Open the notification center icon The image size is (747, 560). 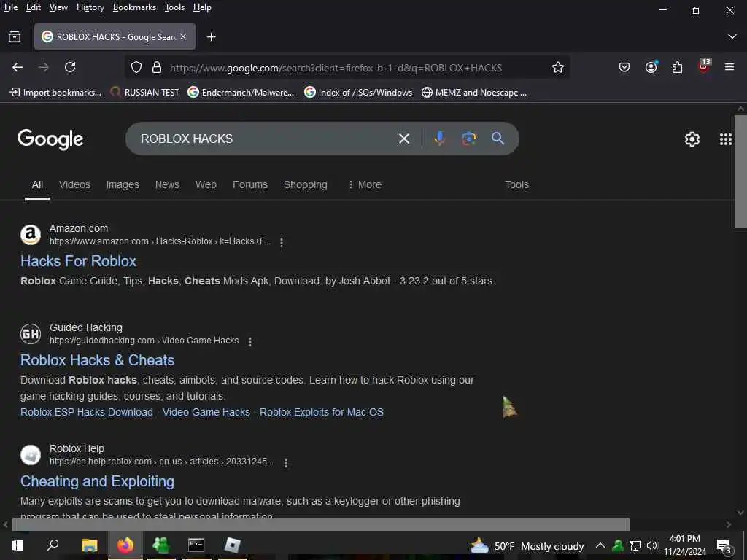tap(724, 545)
